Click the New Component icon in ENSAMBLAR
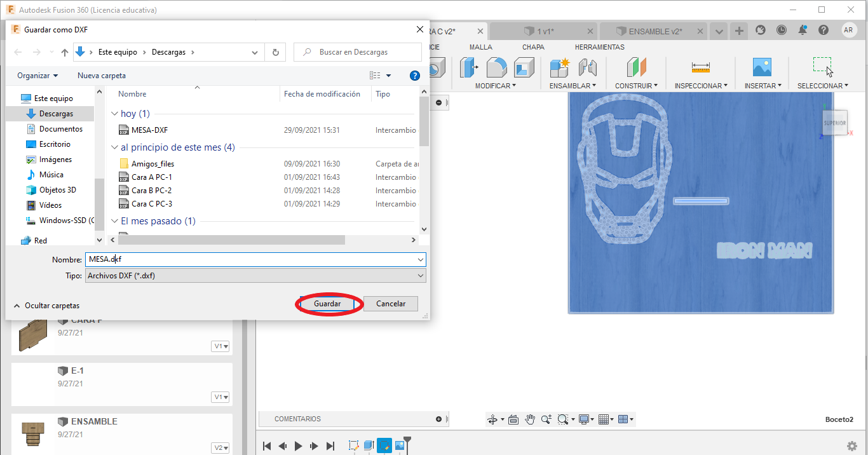Viewport: 868px width, 455px height. pos(560,67)
